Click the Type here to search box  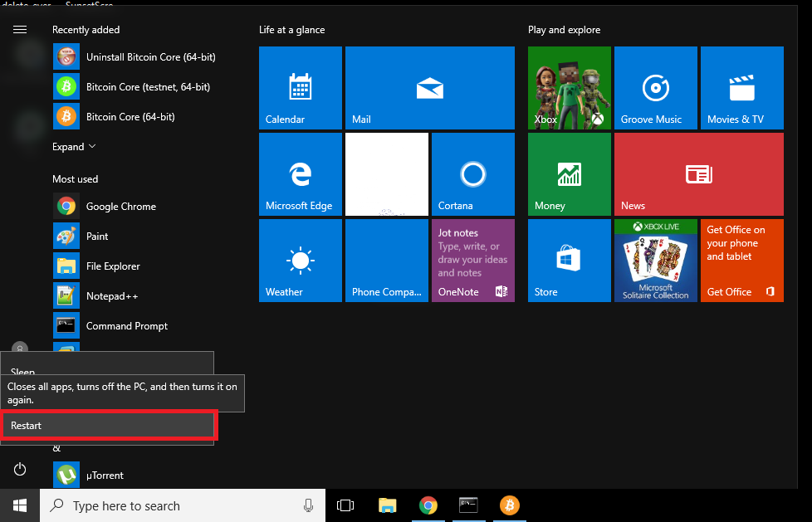tap(183, 505)
